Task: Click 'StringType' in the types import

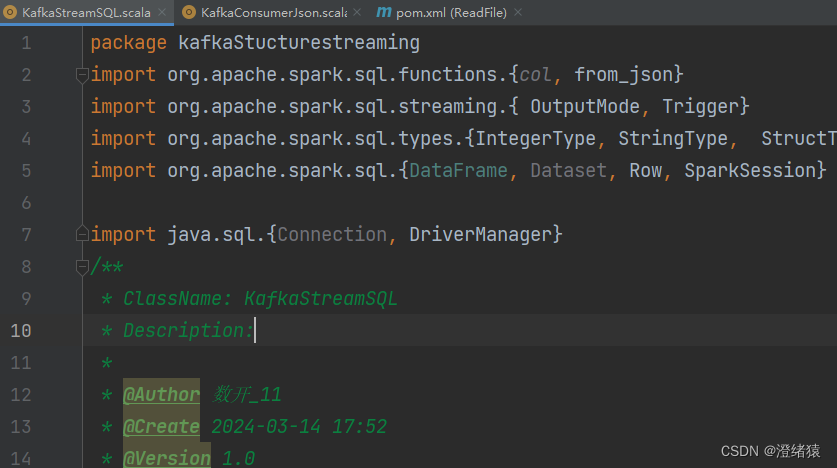Action: click(673, 139)
